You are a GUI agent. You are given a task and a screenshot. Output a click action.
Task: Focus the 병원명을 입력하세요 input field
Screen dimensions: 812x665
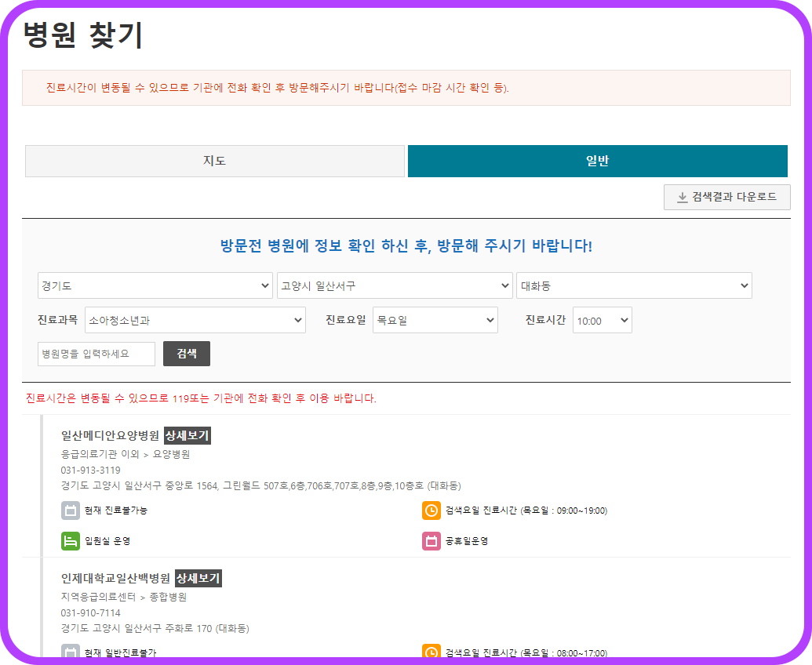pos(96,354)
